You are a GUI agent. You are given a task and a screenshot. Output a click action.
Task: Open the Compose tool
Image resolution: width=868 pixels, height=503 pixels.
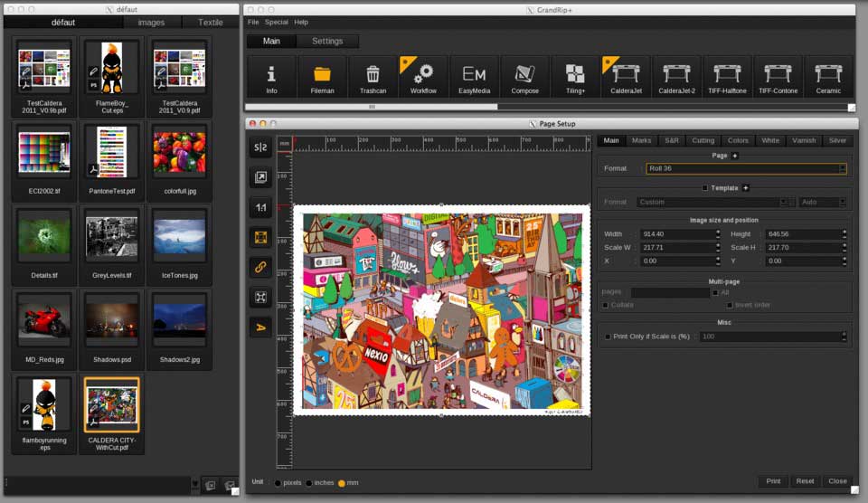coord(524,77)
